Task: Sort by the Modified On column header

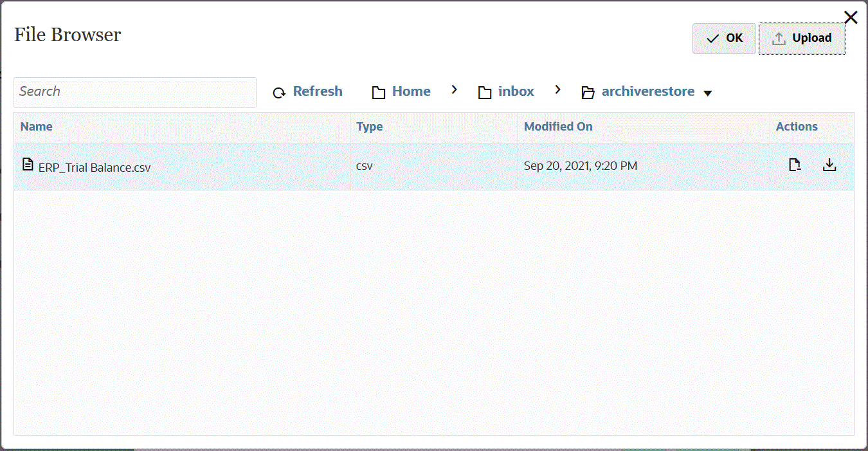Action: point(558,127)
